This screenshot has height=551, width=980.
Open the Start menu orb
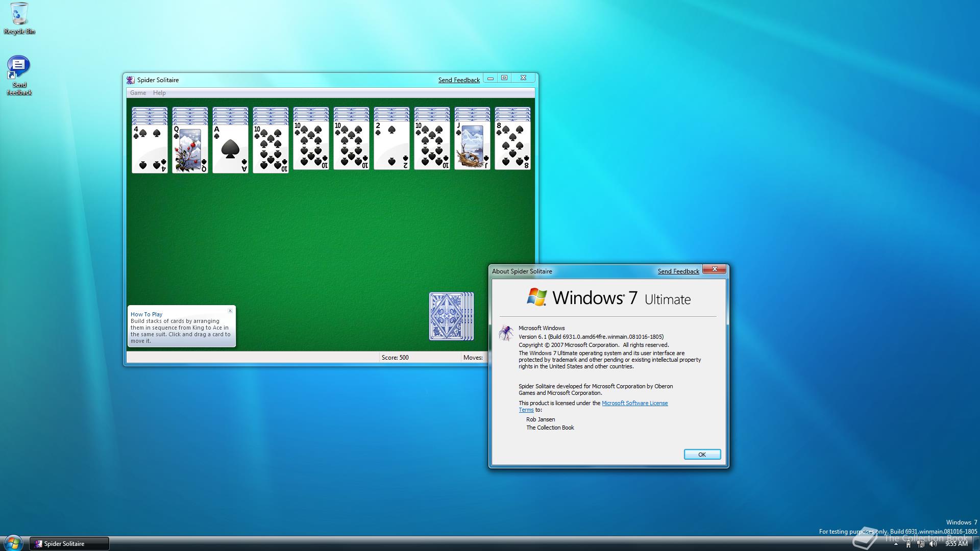pyautogui.click(x=13, y=543)
